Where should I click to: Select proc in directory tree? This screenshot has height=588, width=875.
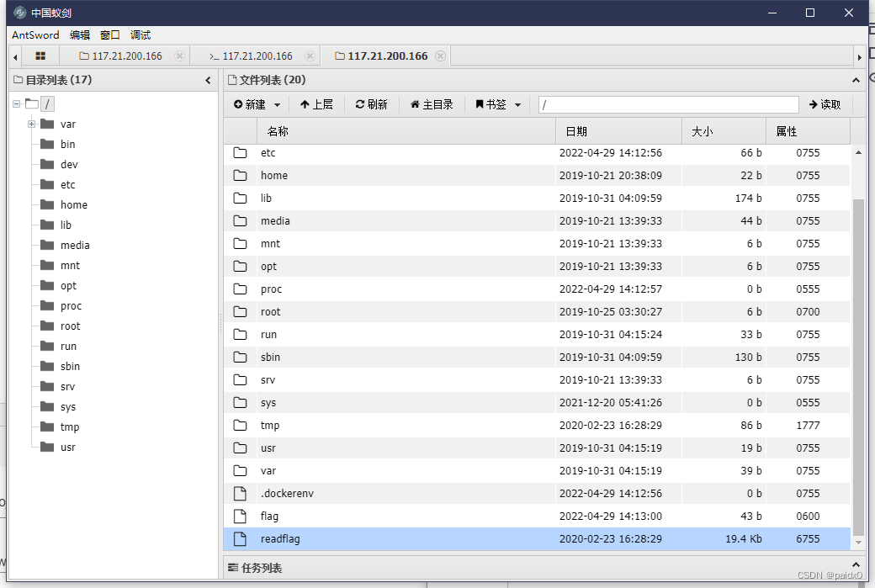click(x=71, y=305)
